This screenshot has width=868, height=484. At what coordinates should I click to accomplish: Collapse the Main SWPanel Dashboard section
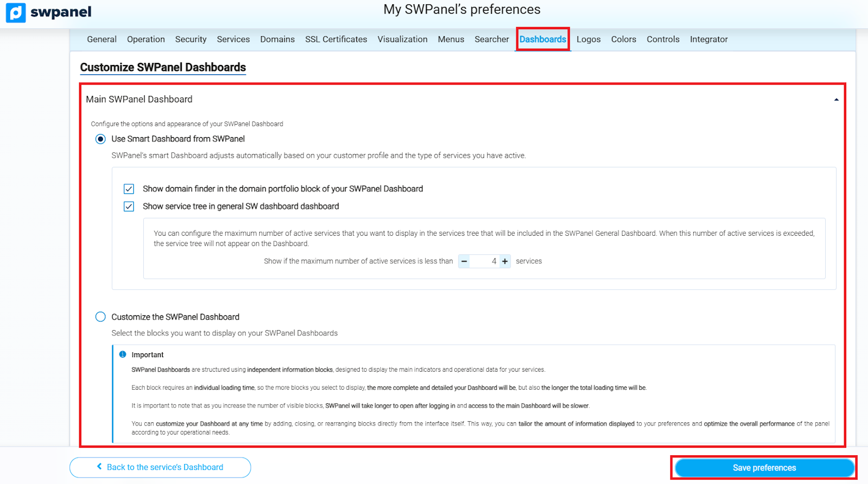pos(836,100)
